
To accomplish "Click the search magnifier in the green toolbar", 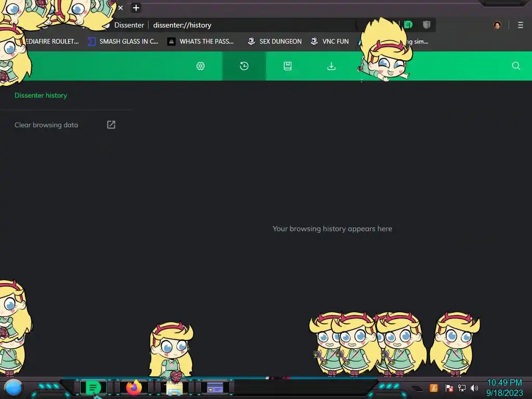I will [516, 66].
